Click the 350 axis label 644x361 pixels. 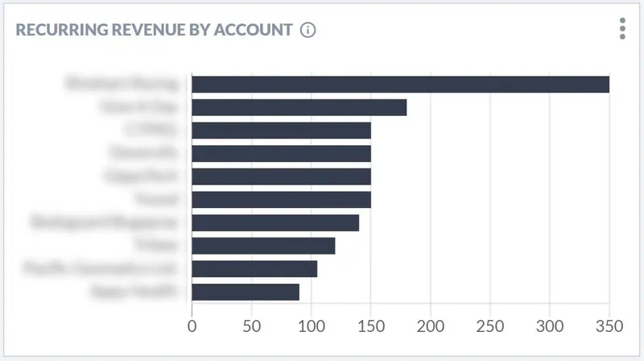[609, 326]
